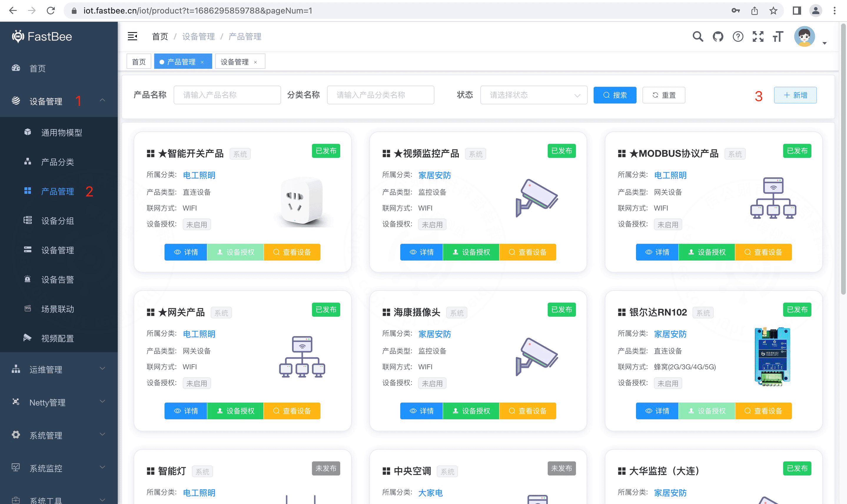Toggle fullscreen mode icon
Viewport: 847px width, 504px height.
click(758, 36)
